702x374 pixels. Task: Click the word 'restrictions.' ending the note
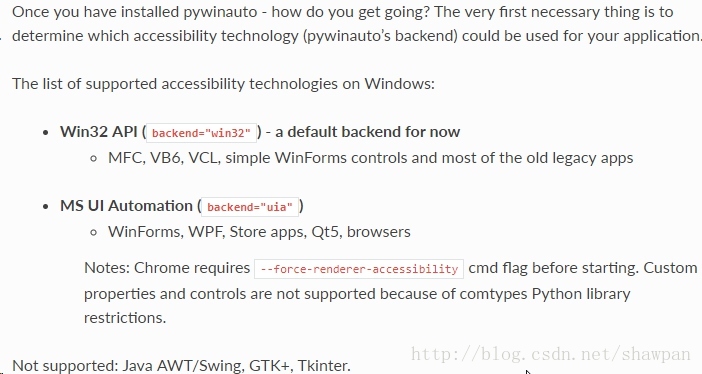click(x=125, y=318)
